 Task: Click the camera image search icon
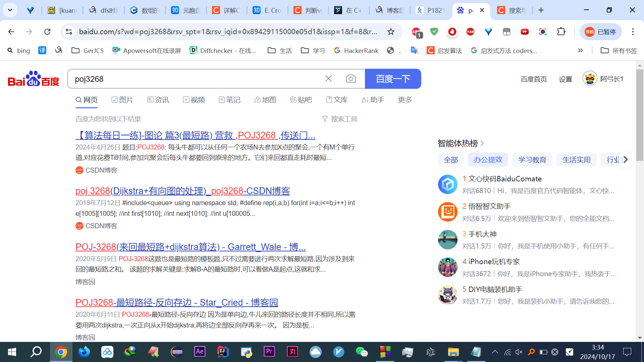coord(351,79)
